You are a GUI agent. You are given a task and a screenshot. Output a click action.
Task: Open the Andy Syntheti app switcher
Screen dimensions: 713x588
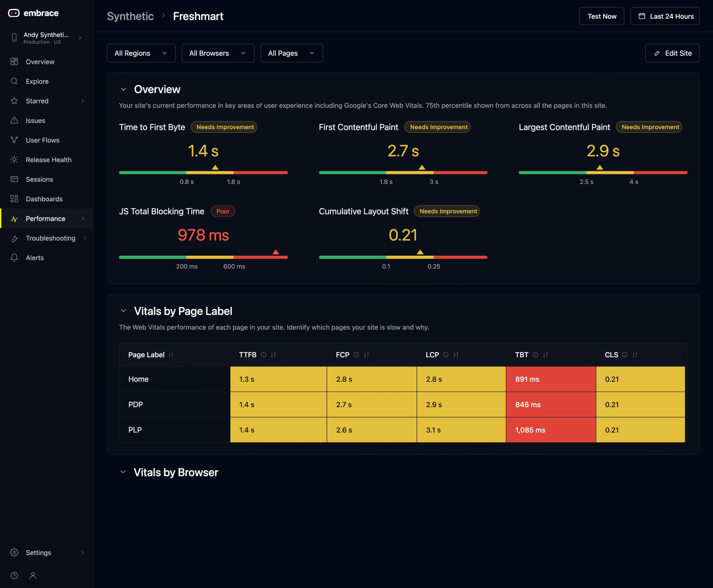click(47, 38)
